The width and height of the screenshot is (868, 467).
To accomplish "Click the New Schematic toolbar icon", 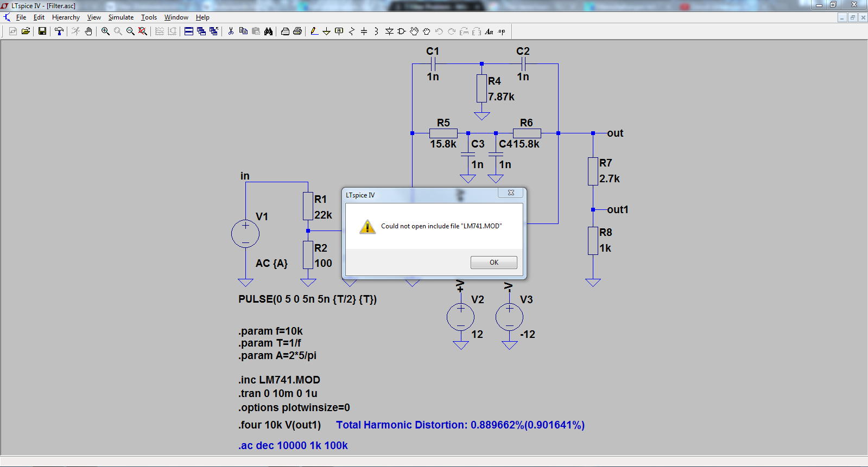I will tap(13, 31).
